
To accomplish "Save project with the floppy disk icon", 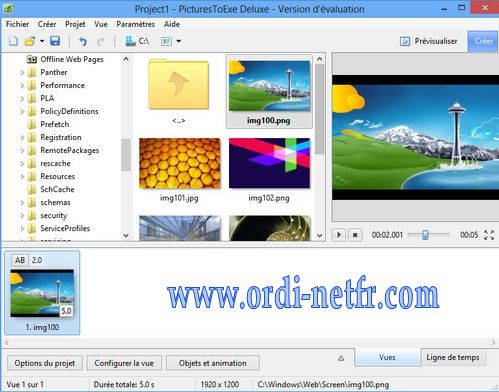I will 55,41.
